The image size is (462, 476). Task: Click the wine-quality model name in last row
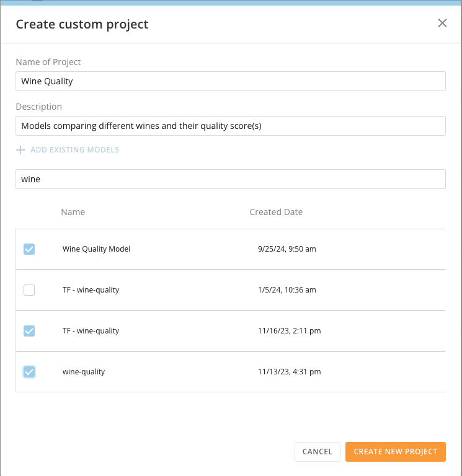tap(84, 372)
